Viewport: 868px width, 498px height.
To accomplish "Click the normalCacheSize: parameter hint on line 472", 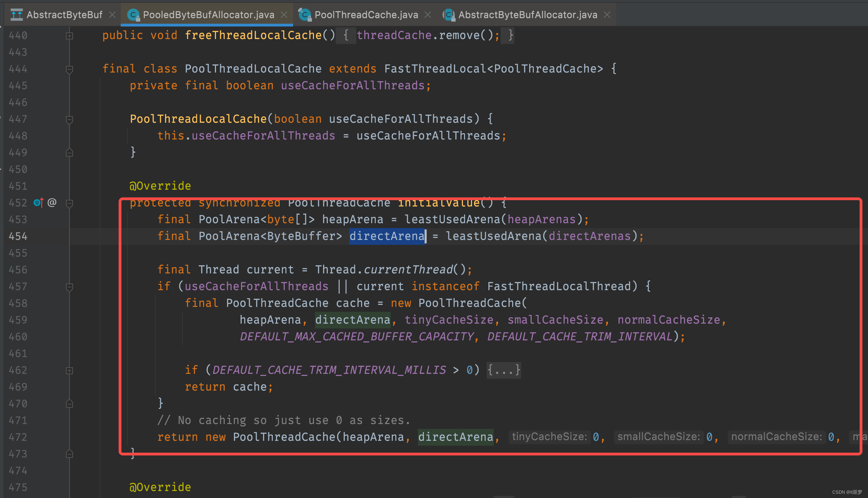I will coord(777,437).
